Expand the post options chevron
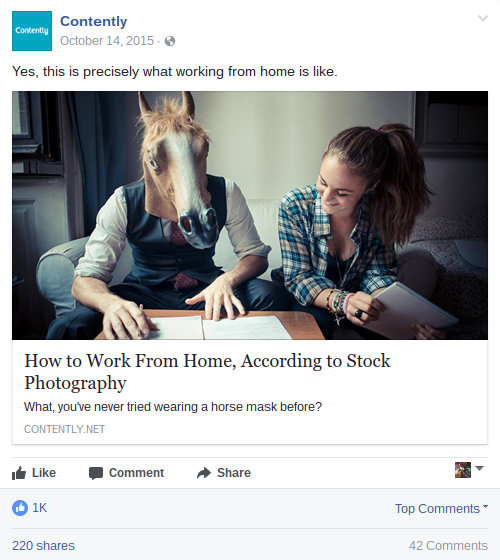 (x=483, y=18)
